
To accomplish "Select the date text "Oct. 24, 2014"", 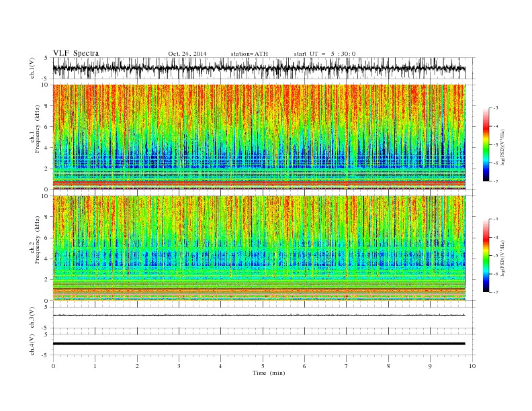I will tap(187, 54).
